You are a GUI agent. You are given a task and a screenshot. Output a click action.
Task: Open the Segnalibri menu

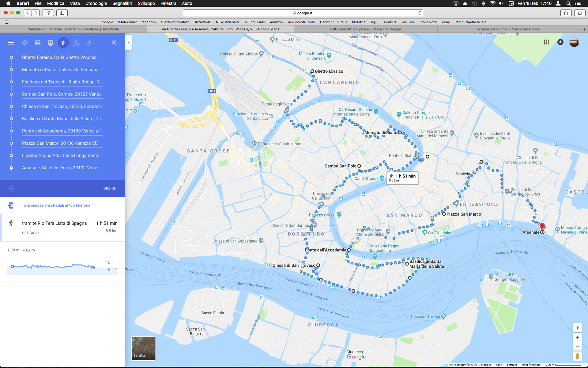(122, 3)
